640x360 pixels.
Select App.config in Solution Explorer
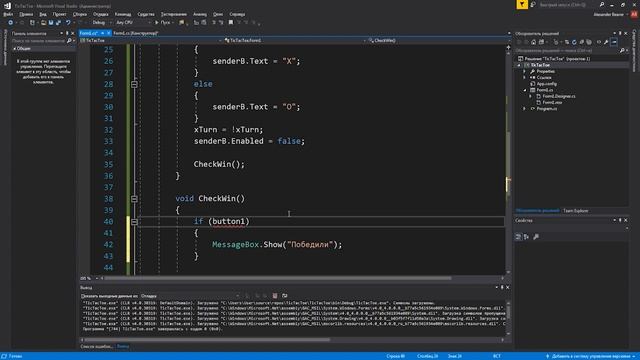coord(547,84)
